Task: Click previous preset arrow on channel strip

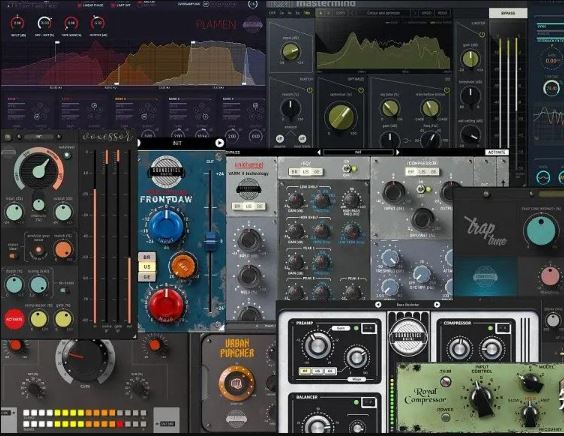Action: click(x=319, y=152)
